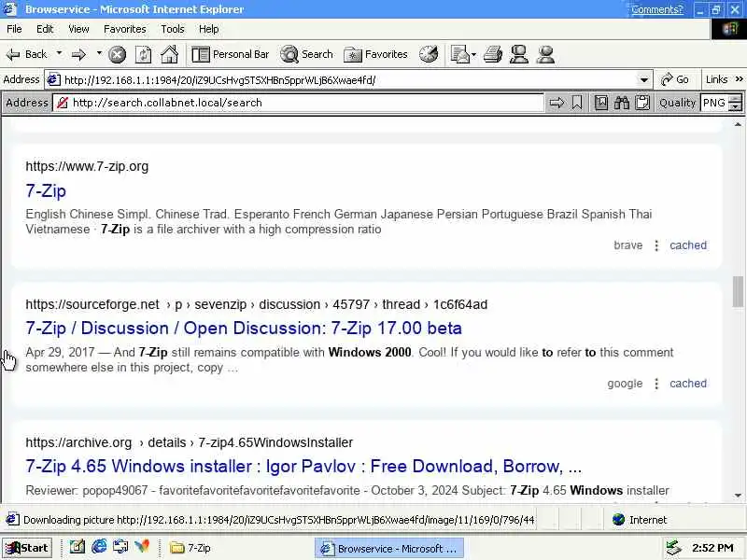The width and height of the screenshot is (747, 560).
Task: Click the Back arrow button
Action: [x=26, y=54]
